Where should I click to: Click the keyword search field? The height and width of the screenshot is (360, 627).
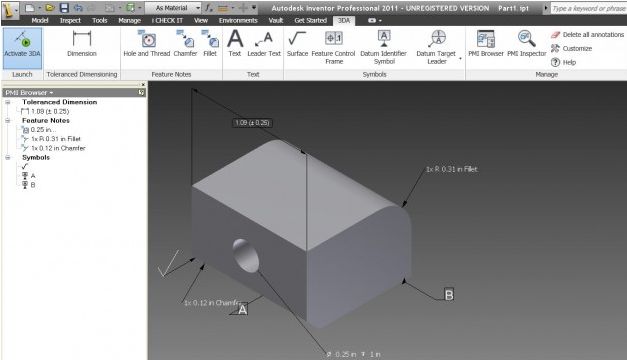[x=588, y=8]
